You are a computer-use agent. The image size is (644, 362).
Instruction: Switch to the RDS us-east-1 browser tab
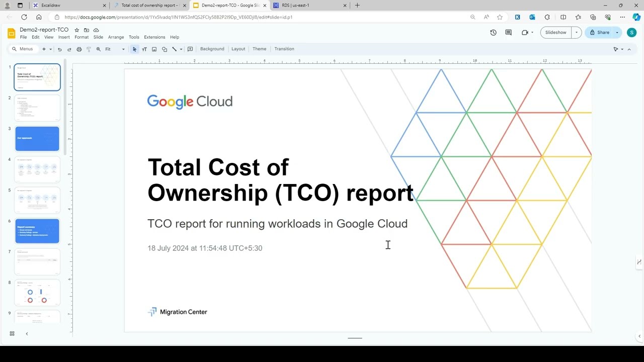[x=309, y=5]
